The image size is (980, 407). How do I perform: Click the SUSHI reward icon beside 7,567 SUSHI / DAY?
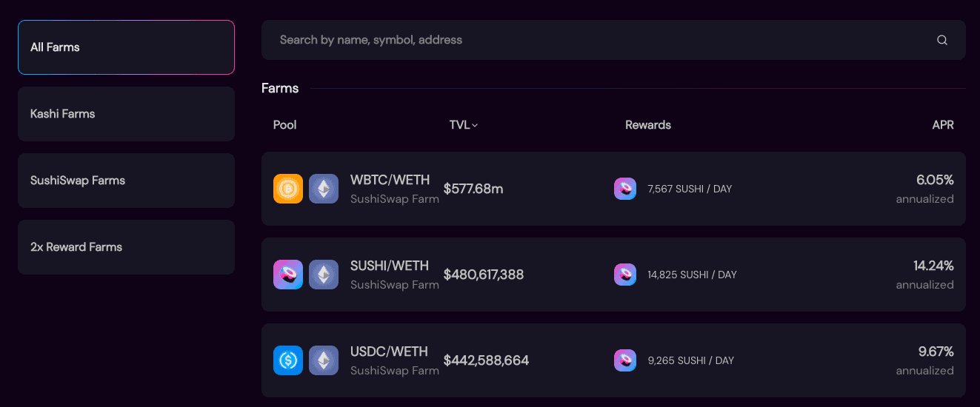pos(625,189)
